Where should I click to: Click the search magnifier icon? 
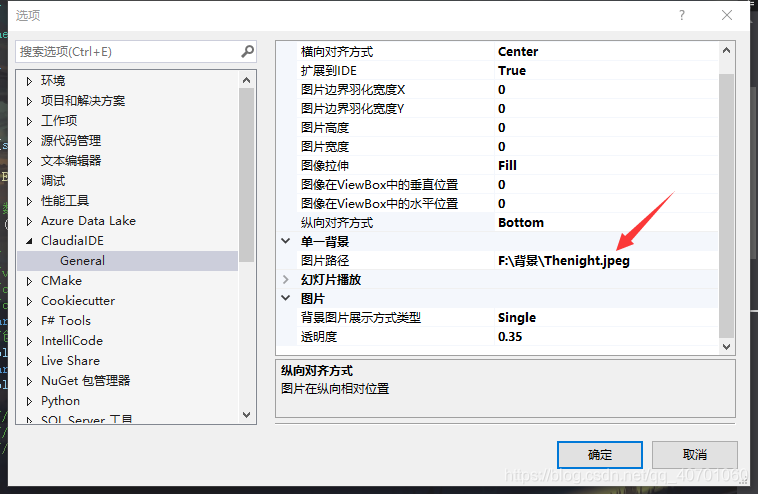point(247,51)
